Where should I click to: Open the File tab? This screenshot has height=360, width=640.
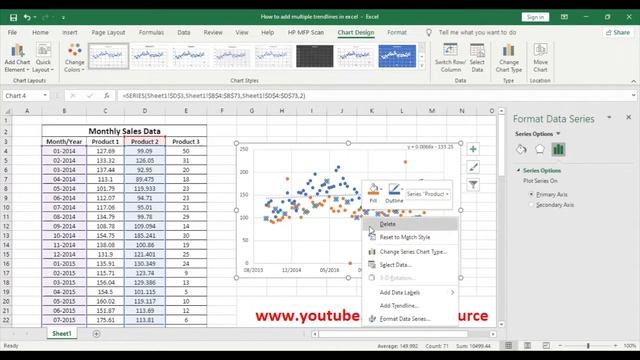click(13, 32)
